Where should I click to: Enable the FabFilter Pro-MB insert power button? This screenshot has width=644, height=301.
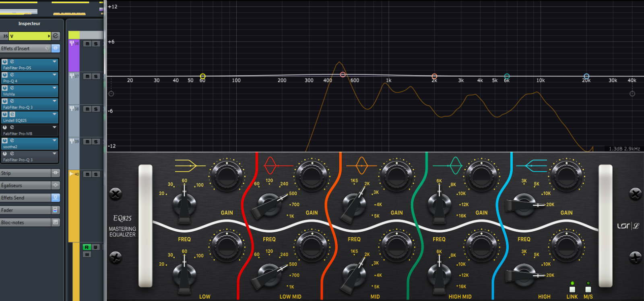point(5,127)
